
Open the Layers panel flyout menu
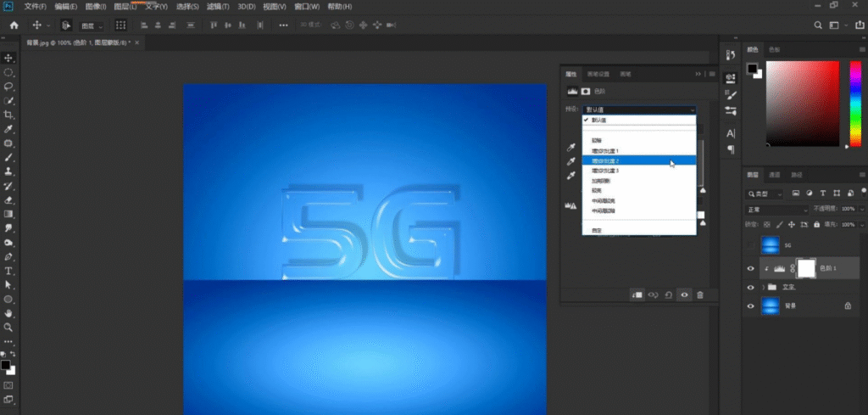[862, 175]
